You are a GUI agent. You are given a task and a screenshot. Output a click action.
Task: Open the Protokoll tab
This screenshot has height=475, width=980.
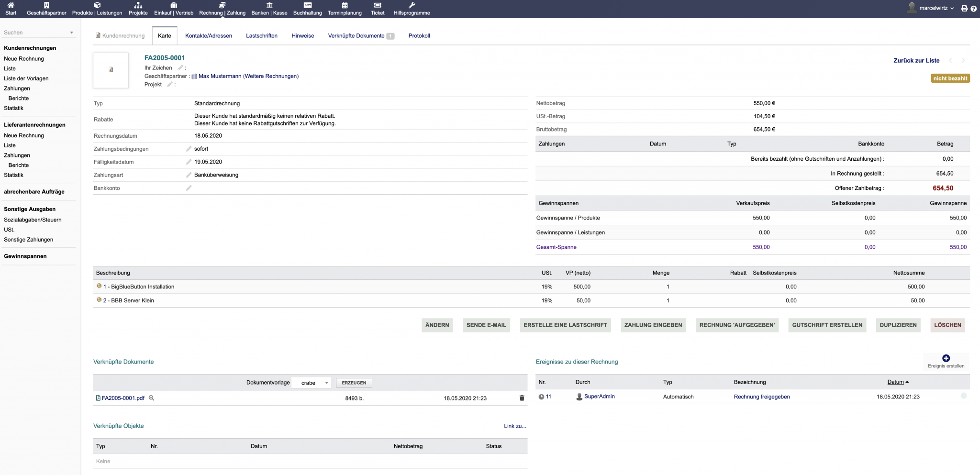(x=419, y=36)
